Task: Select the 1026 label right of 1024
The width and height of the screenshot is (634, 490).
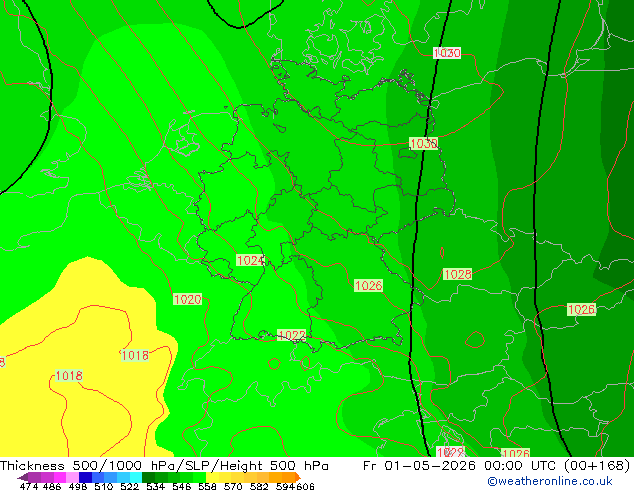Action: (368, 286)
